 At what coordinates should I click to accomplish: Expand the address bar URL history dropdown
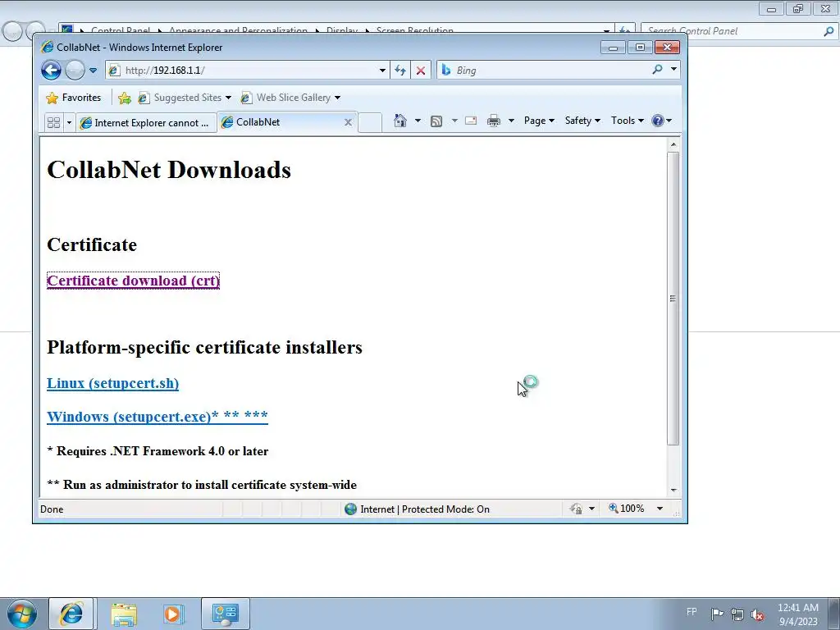[x=382, y=71]
